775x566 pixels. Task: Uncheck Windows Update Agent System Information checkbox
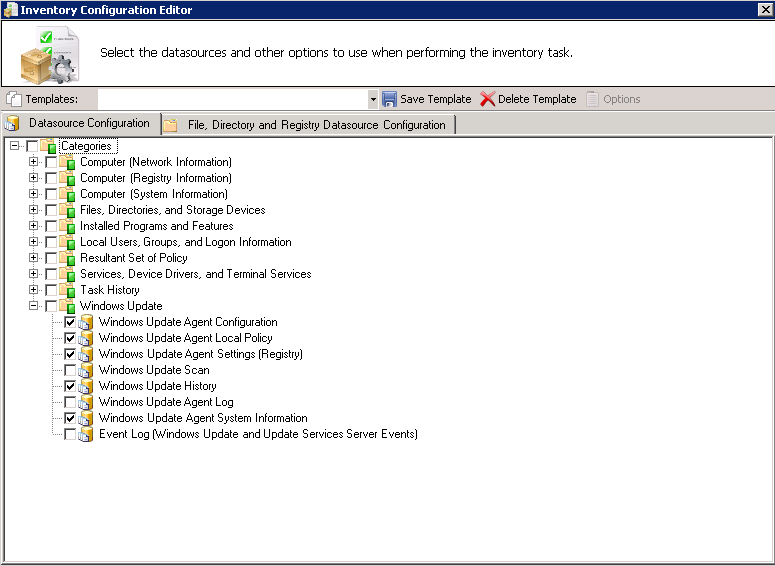point(70,418)
